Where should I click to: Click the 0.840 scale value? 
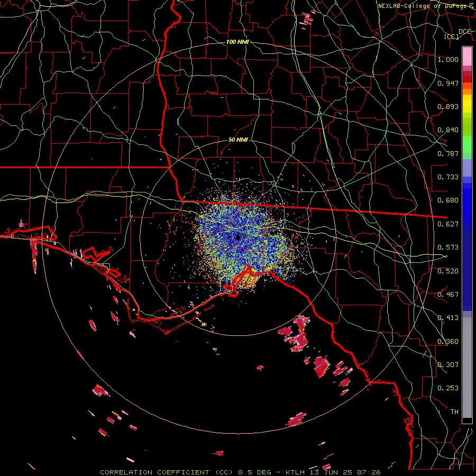(448, 130)
